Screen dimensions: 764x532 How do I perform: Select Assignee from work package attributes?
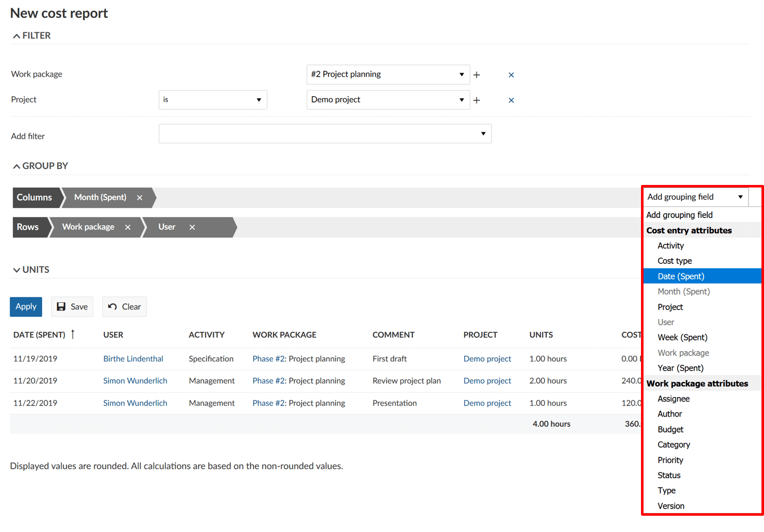click(674, 399)
